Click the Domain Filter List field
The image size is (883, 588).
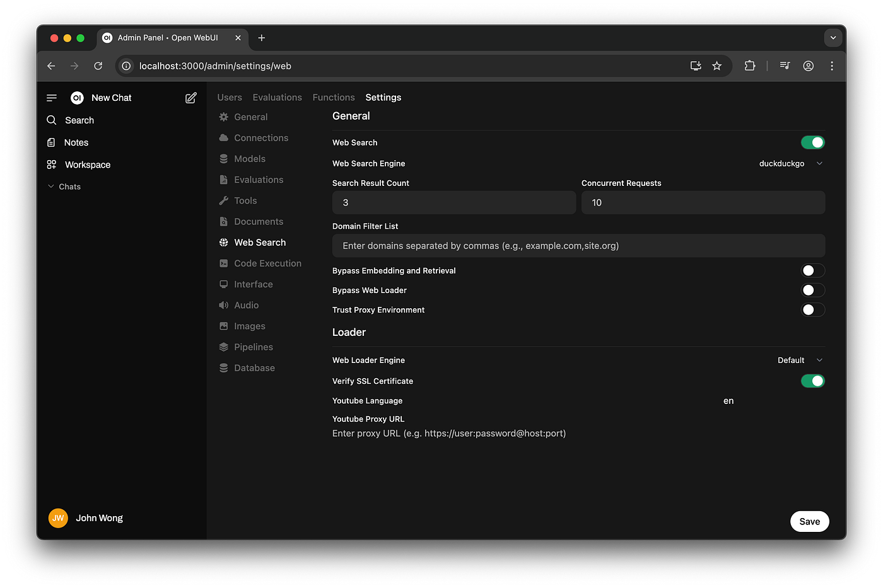click(578, 246)
